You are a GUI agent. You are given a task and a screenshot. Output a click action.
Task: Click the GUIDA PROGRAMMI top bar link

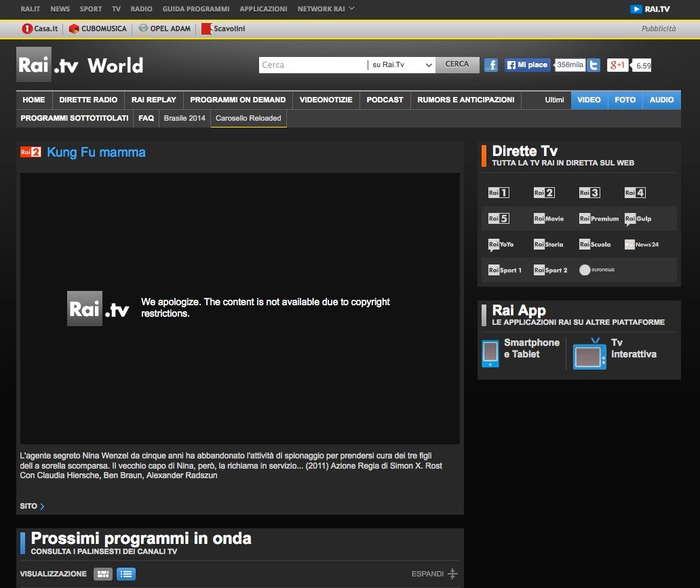(x=196, y=9)
